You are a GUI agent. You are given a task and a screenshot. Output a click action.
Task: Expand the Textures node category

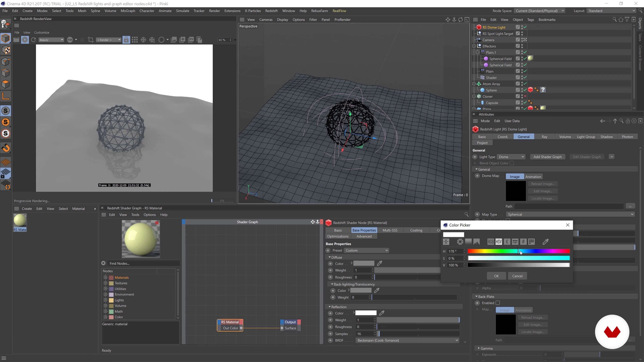tap(105, 283)
